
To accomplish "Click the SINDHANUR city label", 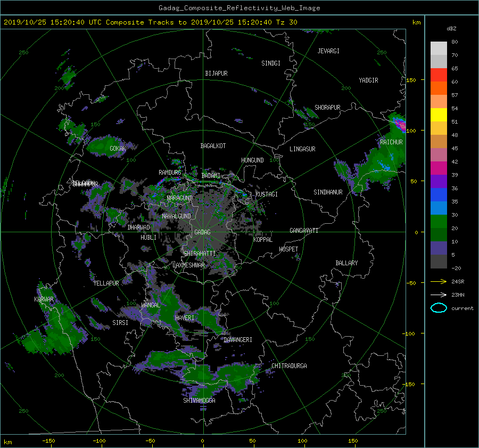I will pyautogui.click(x=328, y=192).
